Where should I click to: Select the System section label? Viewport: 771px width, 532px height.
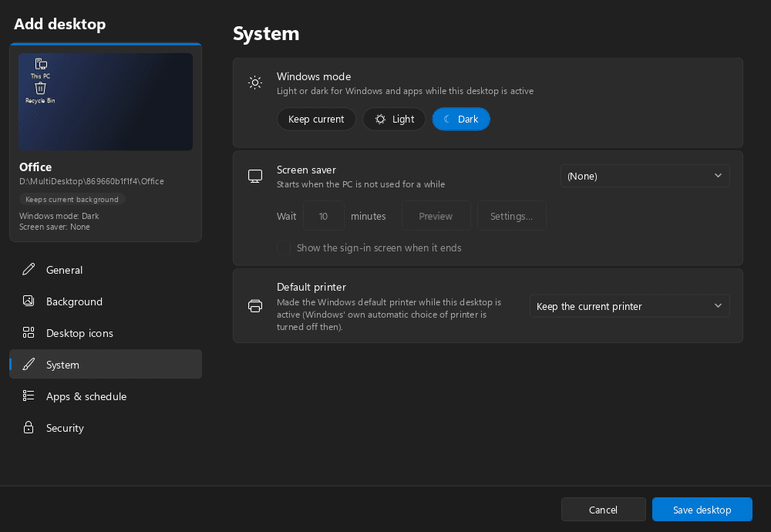(62, 365)
